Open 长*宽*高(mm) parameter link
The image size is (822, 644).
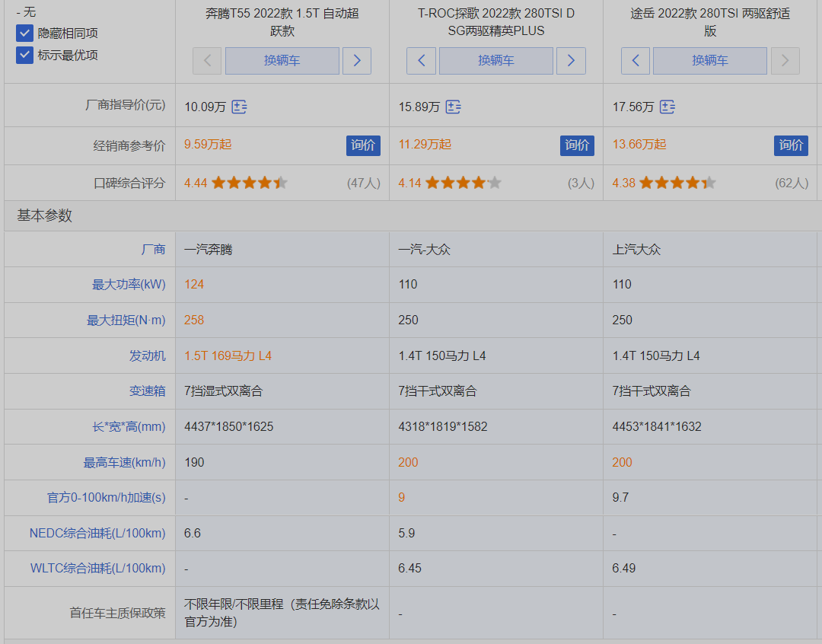click(x=129, y=426)
